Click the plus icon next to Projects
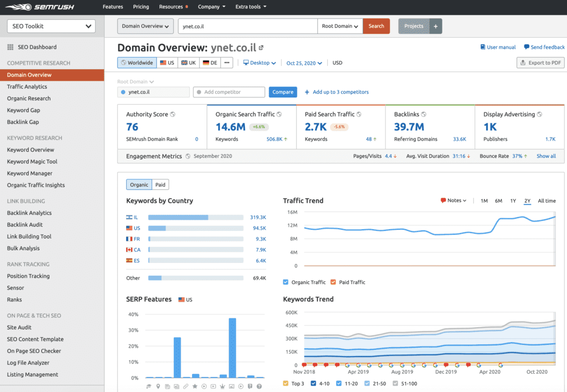This screenshot has width=567, height=392. click(x=435, y=26)
